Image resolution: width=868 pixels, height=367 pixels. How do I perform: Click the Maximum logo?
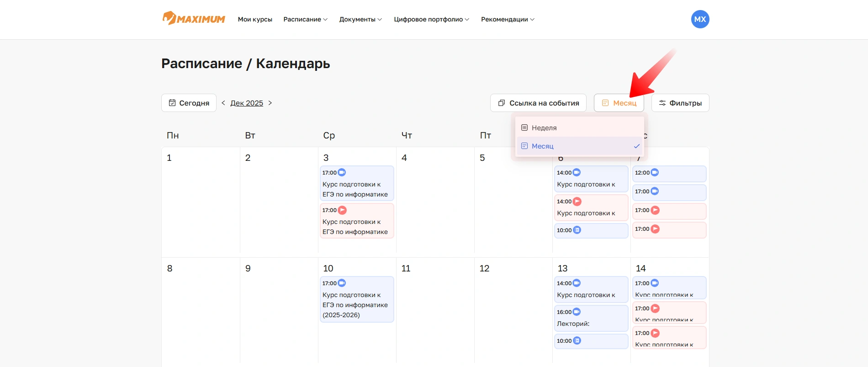[194, 19]
